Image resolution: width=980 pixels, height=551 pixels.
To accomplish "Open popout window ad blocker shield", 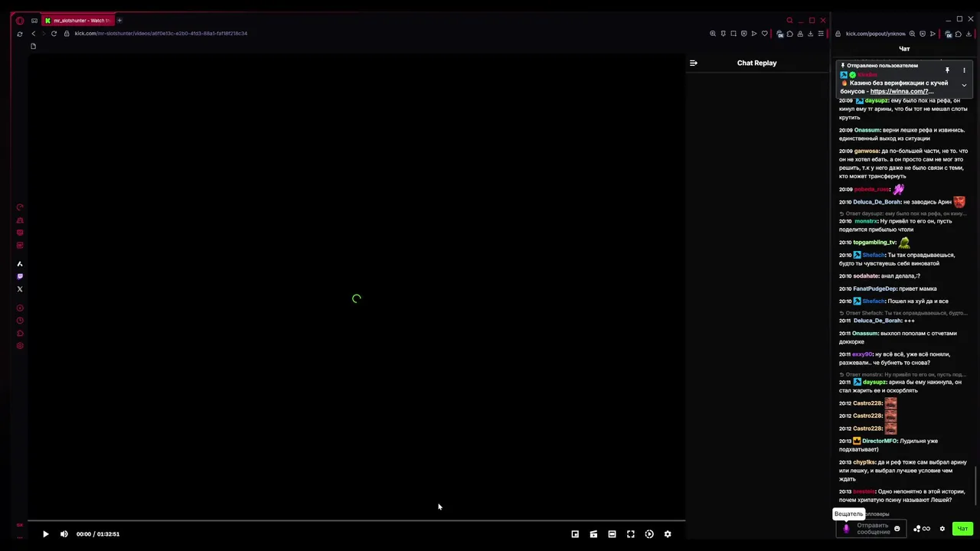I will pos(923,34).
